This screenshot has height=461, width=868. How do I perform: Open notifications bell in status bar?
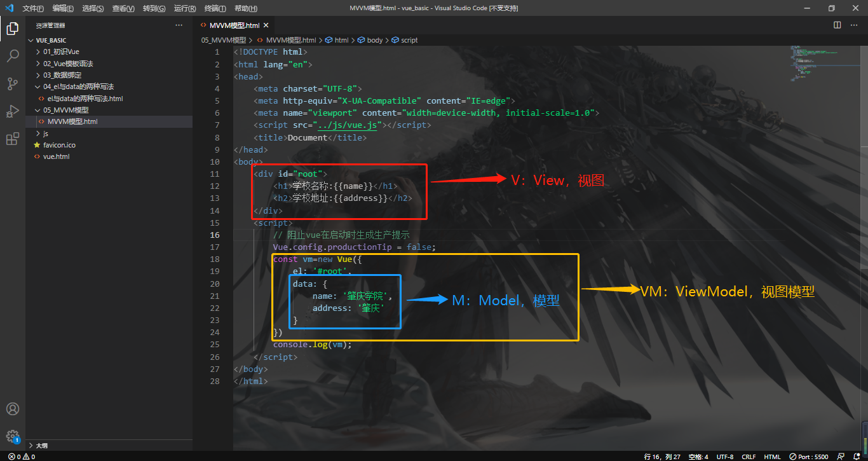pyautogui.click(x=855, y=457)
